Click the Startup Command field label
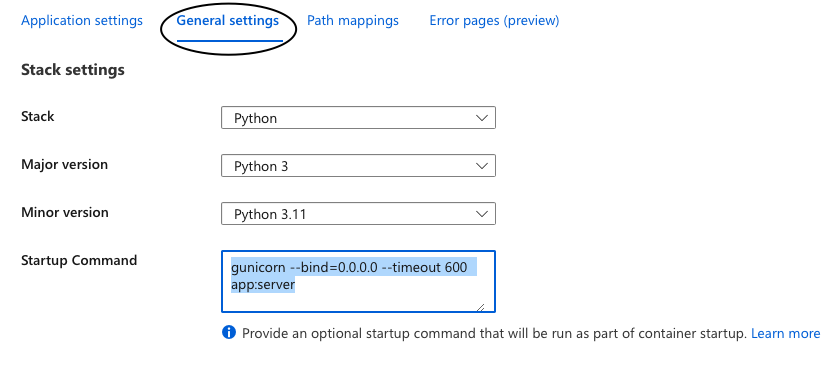Image resolution: width=837 pixels, height=376 pixels. point(79,261)
